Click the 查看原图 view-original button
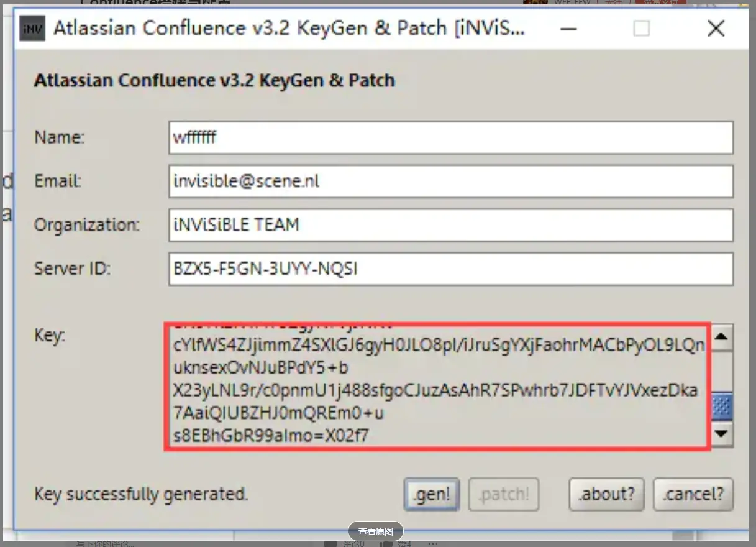The image size is (756, 547). [376, 531]
